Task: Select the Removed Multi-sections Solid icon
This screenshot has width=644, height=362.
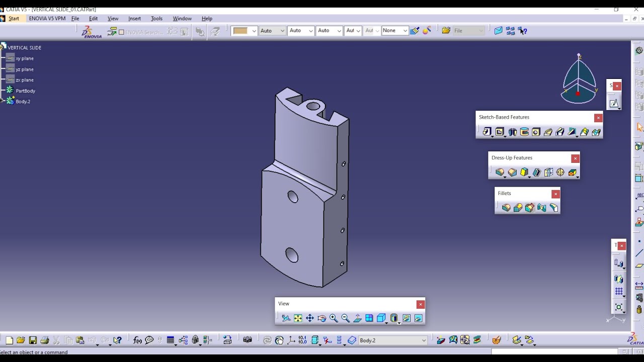Action: [x=596, y=132]
